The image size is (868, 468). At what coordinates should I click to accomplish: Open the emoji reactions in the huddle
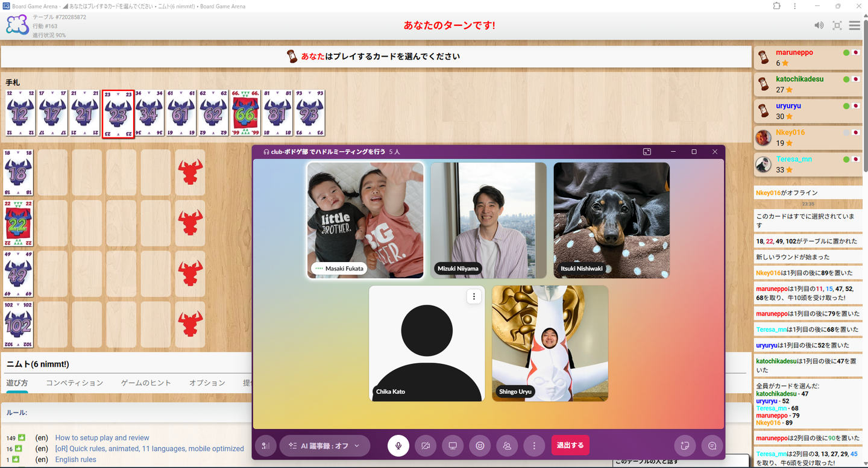(x=480, y=446)
